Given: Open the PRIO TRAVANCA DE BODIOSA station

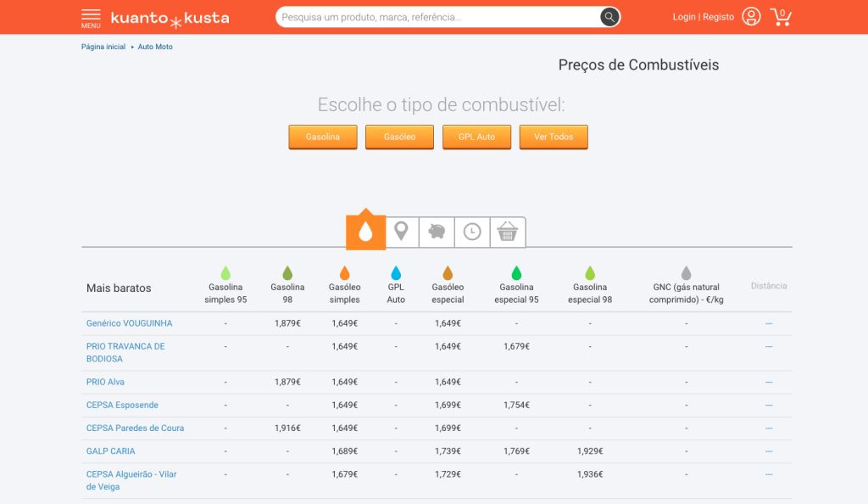Looking at the screenshot, I should pyautogui.click(x=125, y=353).
